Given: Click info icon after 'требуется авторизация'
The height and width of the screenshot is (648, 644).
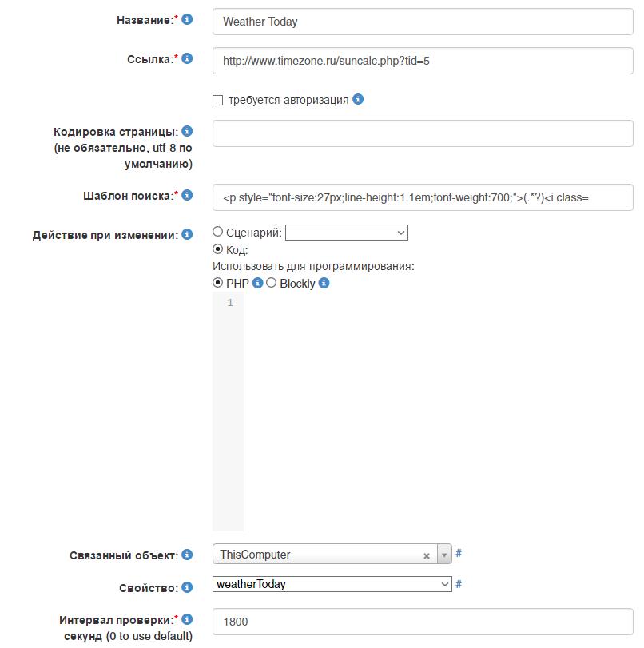Looking at the screenshot, I should click(358, 100).
